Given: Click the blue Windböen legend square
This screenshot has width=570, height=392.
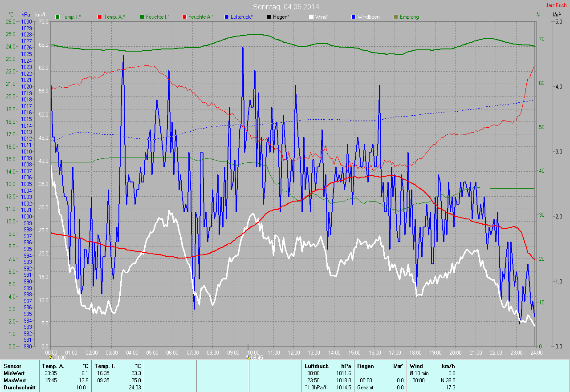Looking at the screenshot, I should (x=354, y=17).
